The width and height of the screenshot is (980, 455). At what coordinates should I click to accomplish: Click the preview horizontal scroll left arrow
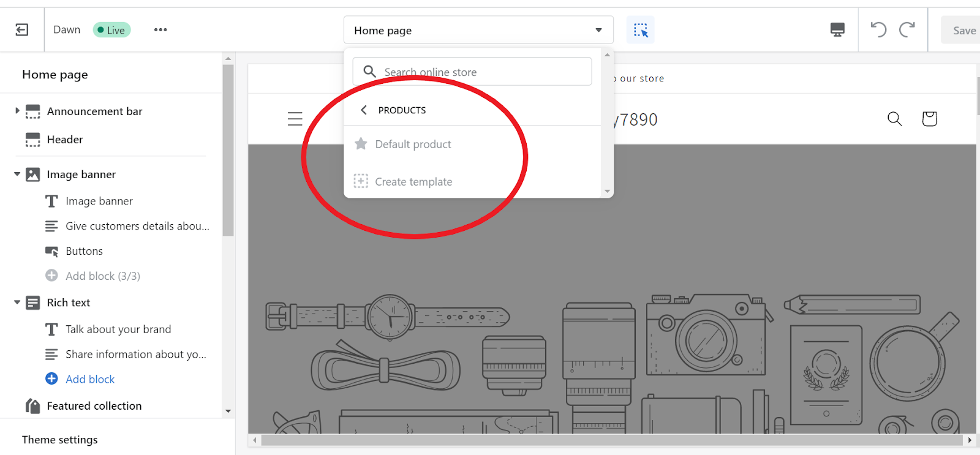tap(255, 440)
